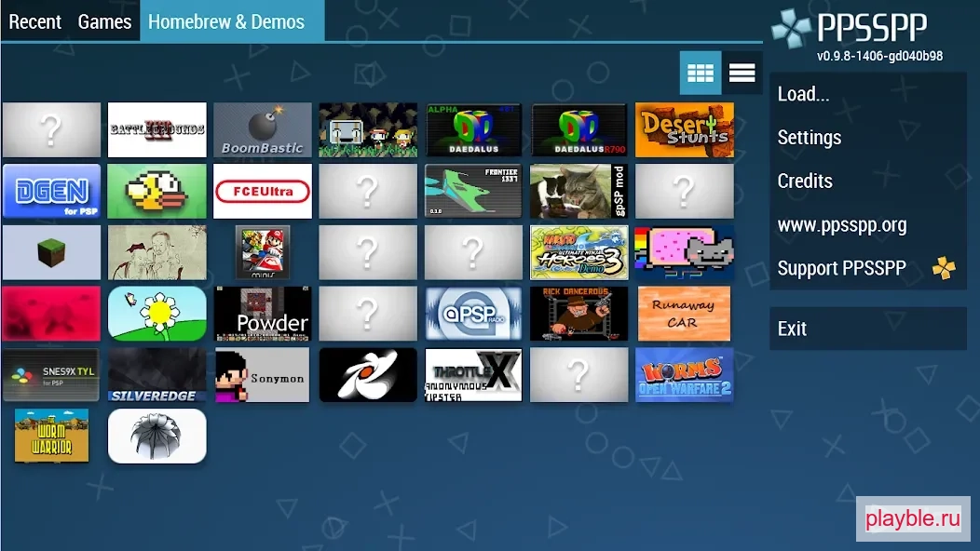This screenshot has height=551, width=980.
Task: Launch Naruto Ultimate Ninja Heroes 3 Demo
Action: tap(578, 252)
